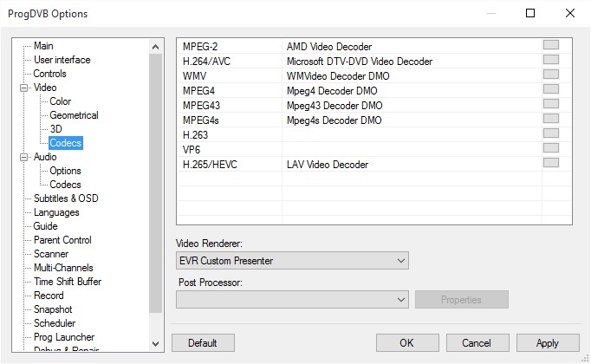Collapse the Video tree node
This screenshot has height=364, width=591.
point(24,88)
